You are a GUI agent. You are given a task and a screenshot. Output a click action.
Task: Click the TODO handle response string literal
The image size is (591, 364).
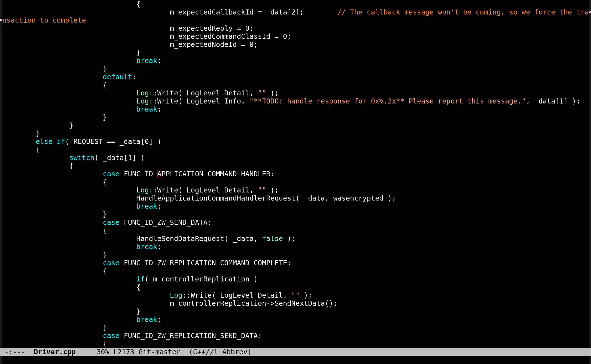(x=388, y=101)
